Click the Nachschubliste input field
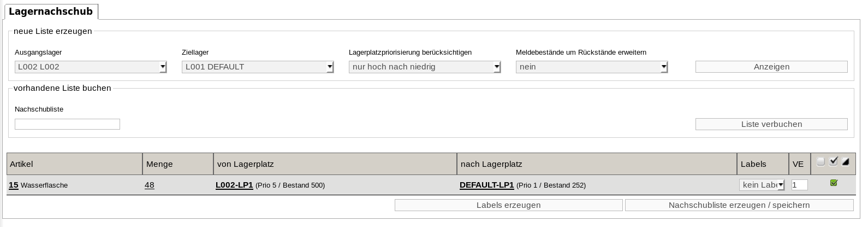Image resolution: width=868 pixels, height=227 pixels. tap(67, 124)
